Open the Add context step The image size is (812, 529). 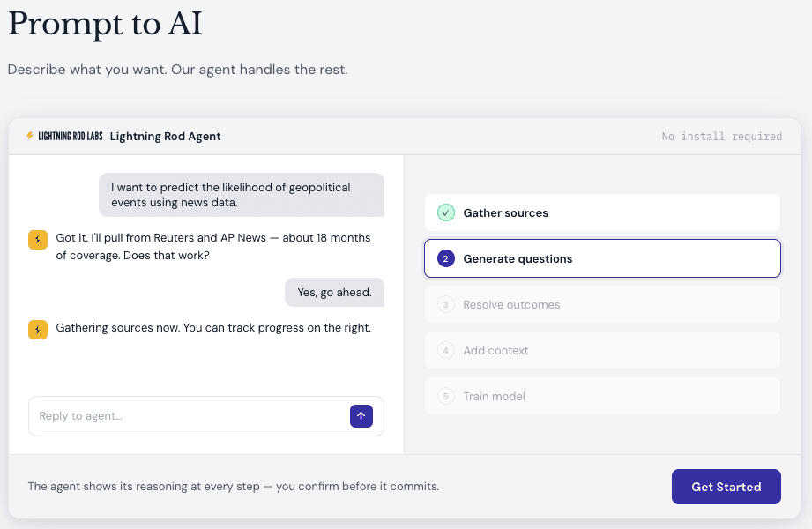pos(602,351)
